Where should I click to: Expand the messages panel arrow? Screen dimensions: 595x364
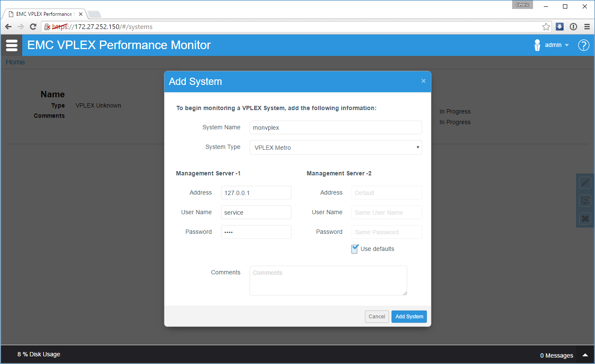click(585, 355)
